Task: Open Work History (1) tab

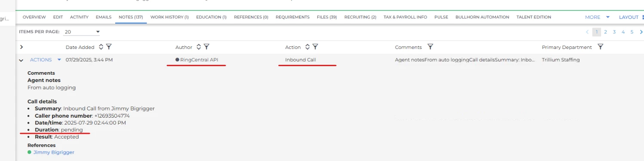Action: tap(169, 17)
